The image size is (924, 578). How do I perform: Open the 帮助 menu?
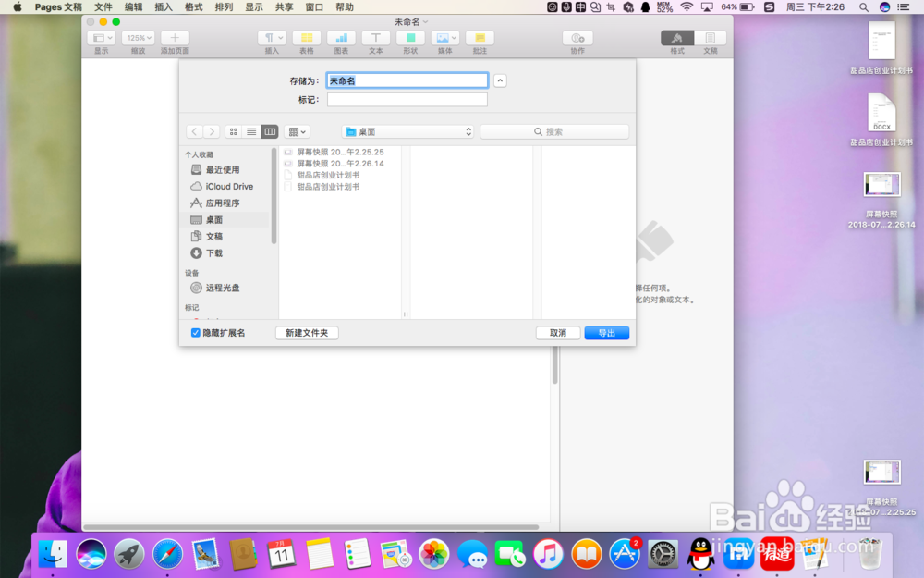coord(344,7)
